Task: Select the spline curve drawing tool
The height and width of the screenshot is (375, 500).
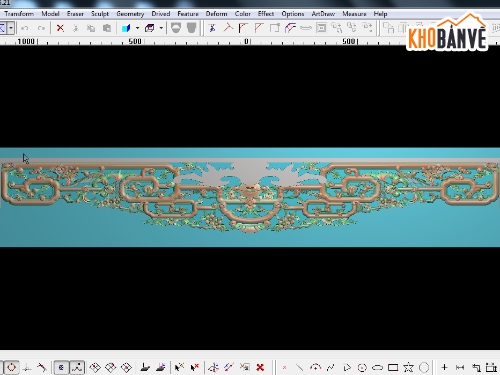Action: [x=330, y=367]
